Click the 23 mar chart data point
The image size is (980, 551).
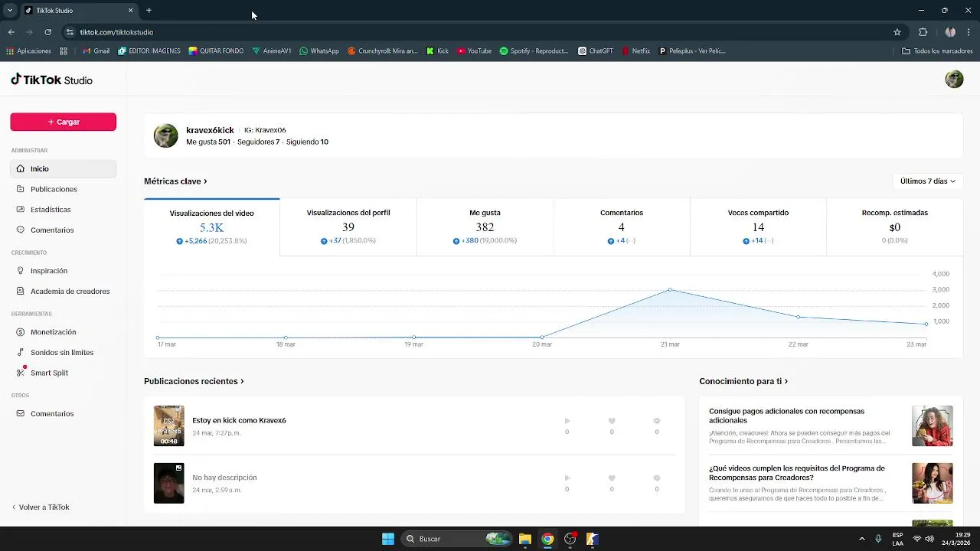(x=926, y=324)
